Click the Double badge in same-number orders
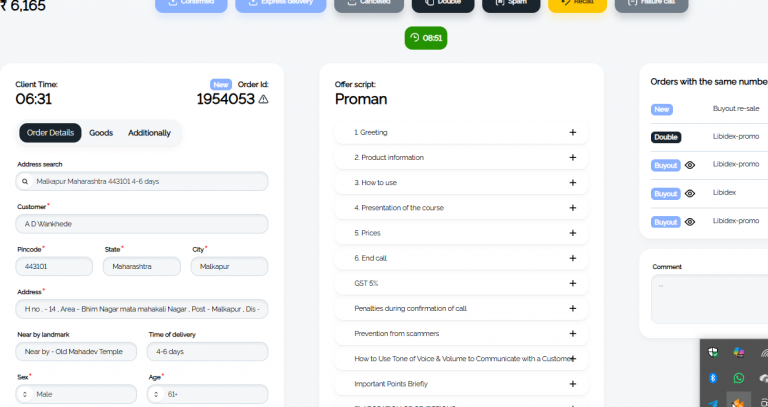 [666, 137]
